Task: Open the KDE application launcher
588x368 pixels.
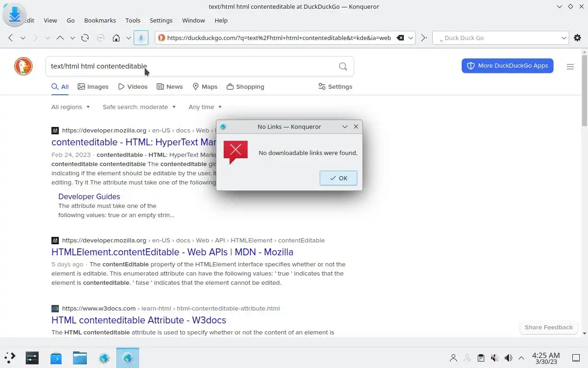Action: 10,357
